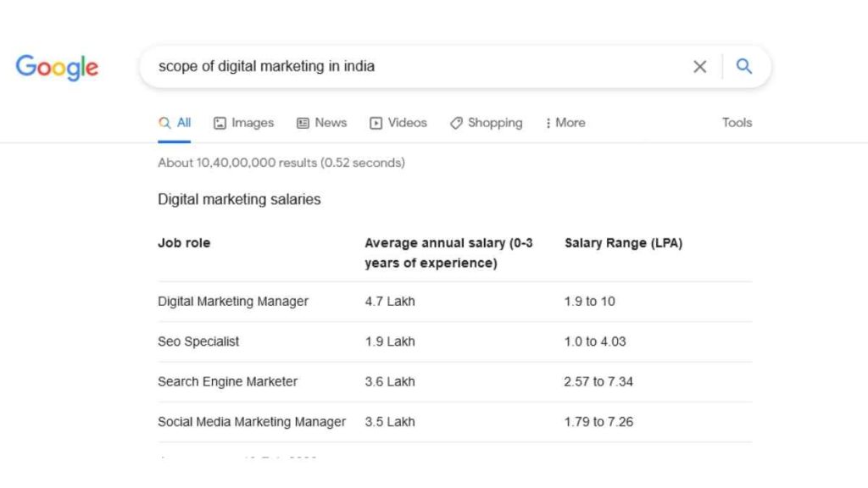Click the Videos tab play icon
This screenshot has width=868, height=488.
tap(376, 124)
